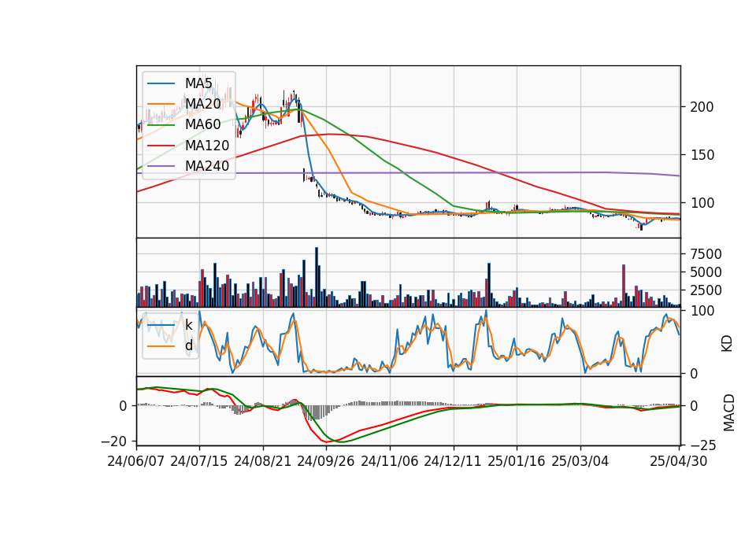Click the 5000 volume axis tick label
This screenshot has width=756, height=543.
pyautogui.click(x=706, y=272)
